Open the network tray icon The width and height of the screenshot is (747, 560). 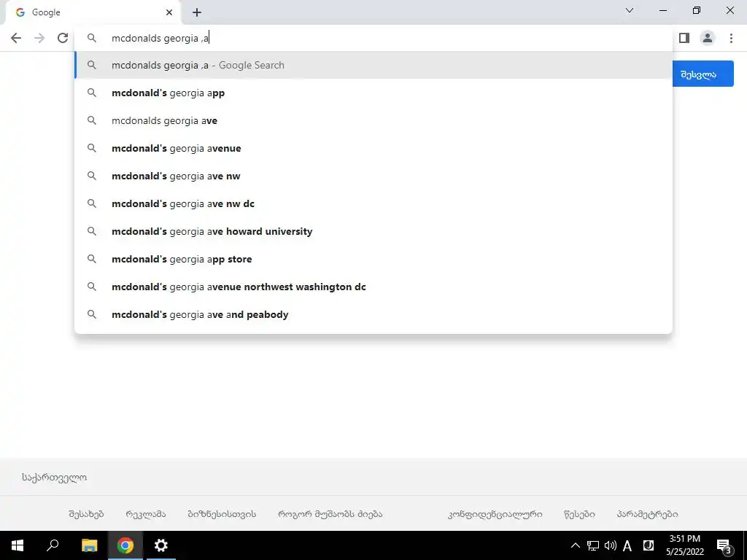click(x=592, y=545)
